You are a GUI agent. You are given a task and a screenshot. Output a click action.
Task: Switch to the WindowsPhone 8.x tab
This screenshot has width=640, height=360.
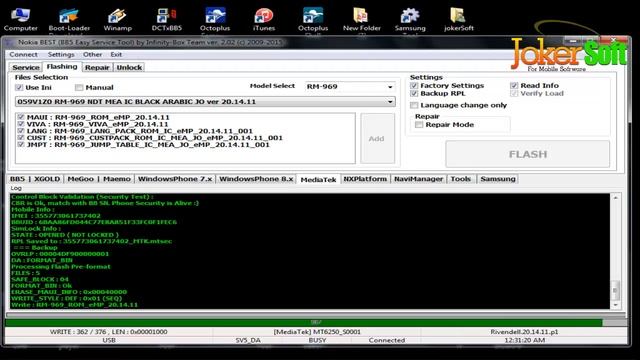256,179
